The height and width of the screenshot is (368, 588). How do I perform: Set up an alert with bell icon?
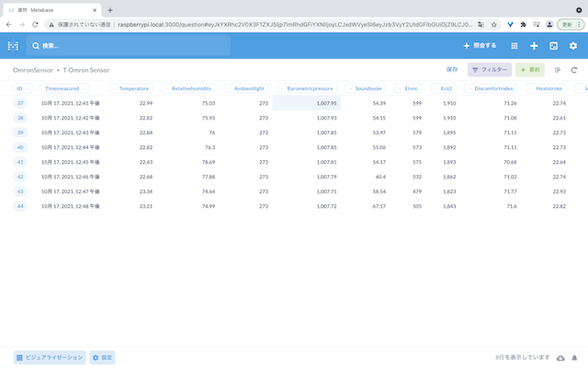[x=574, y=358]
